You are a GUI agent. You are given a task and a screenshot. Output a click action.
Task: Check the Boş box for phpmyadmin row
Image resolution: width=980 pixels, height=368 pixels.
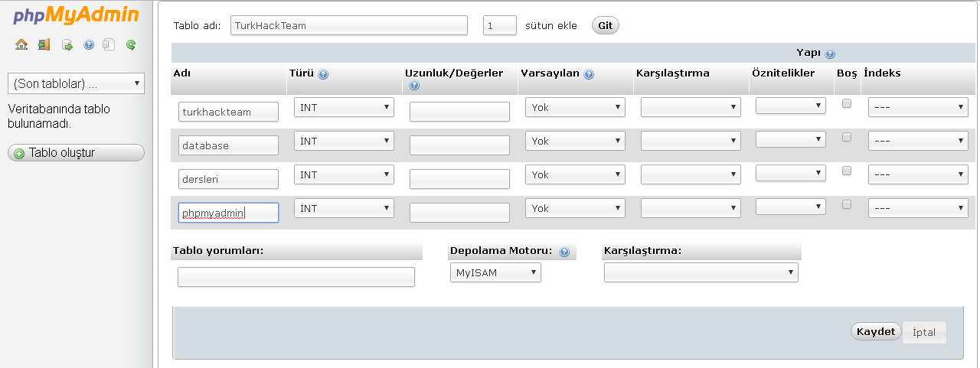pyautogui.click(x=847, y=205)
